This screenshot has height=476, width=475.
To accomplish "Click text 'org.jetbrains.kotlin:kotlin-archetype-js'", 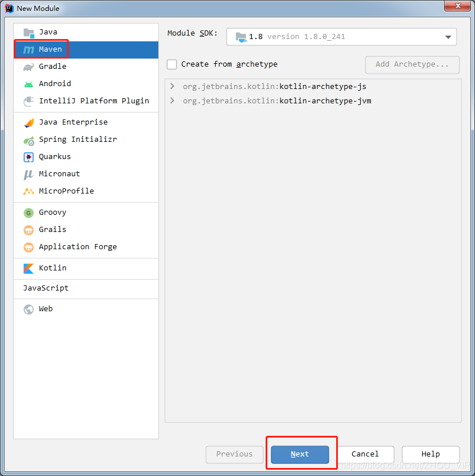I will (275, 87).
